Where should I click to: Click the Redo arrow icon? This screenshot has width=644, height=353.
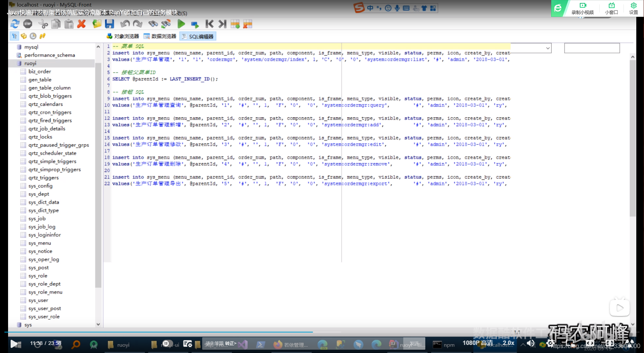[138, 24]
